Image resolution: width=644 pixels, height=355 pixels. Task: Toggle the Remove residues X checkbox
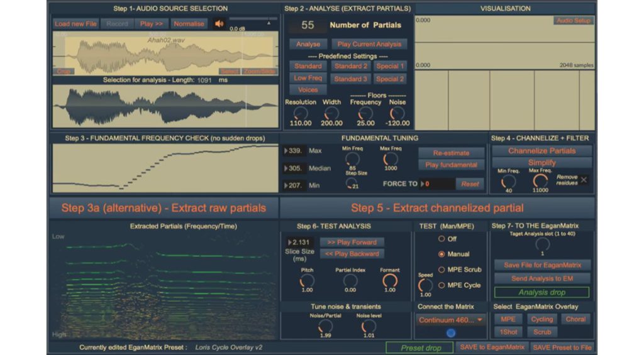[x=584, y=180]
